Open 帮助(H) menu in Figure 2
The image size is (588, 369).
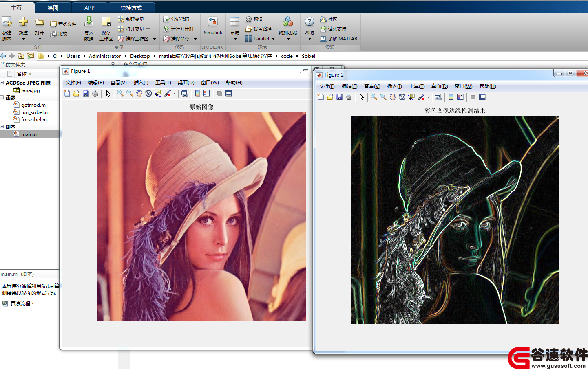tap(488, 86)
